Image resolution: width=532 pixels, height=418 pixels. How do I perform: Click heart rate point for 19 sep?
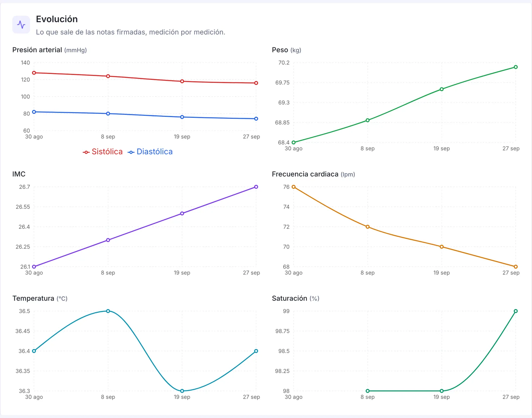pyautogui.click(x=442, y=247)
